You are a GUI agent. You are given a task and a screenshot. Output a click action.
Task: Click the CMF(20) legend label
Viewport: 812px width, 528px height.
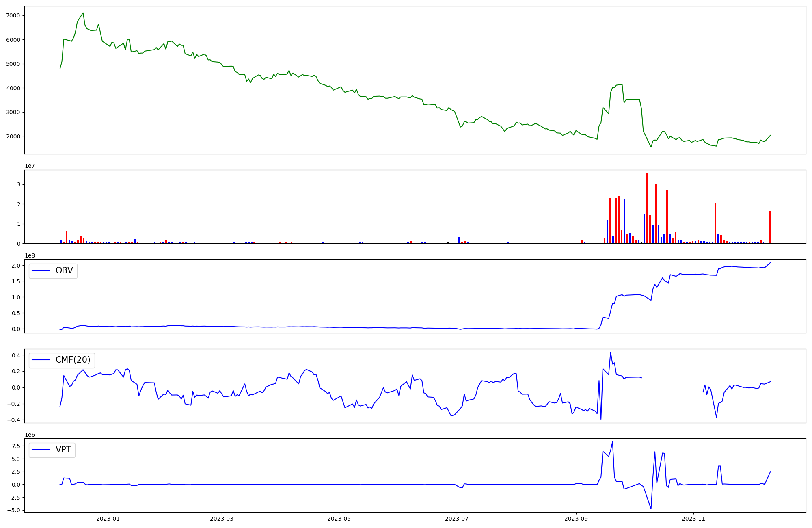point(73,360)
